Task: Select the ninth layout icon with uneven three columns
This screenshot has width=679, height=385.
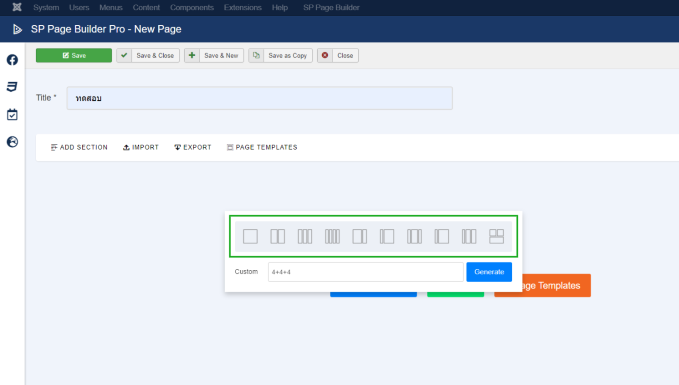Action: click(x=469, y=236)
